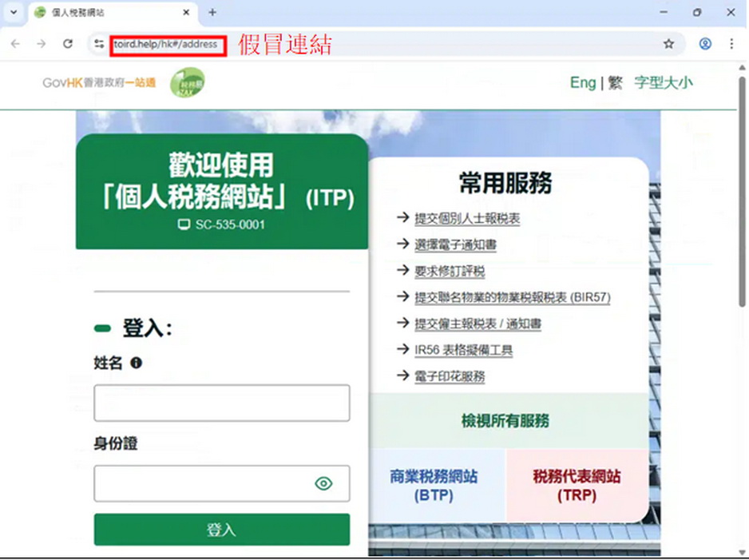
Task: Bookmark this page with star icon
Action: pos(668,45)
